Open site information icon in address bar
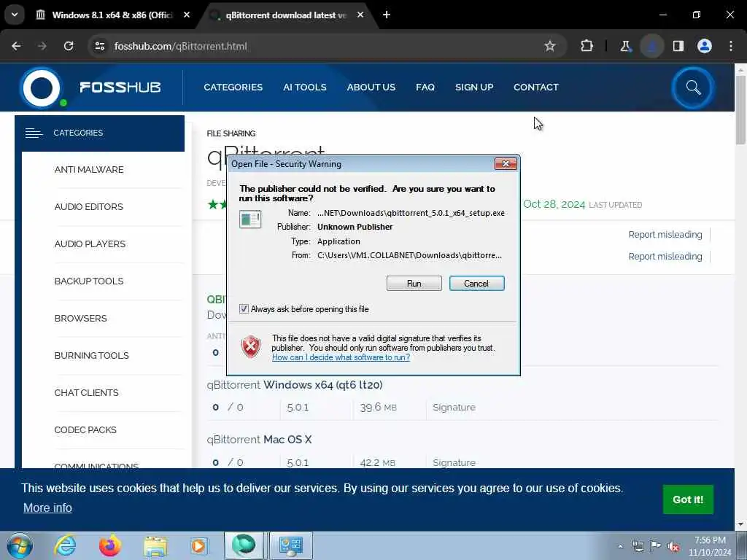The width and height of the screenshot is (747, 560). coord(99,46)
